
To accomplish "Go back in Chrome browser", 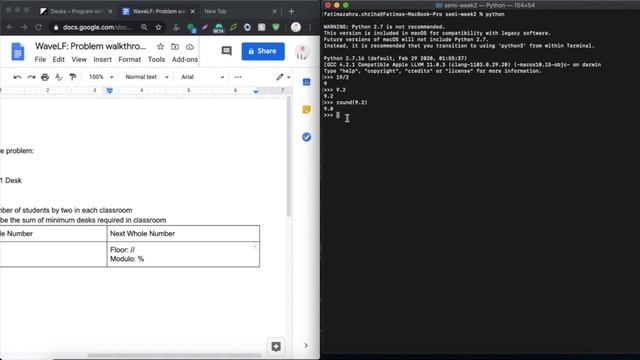I will tap(10, 27).
